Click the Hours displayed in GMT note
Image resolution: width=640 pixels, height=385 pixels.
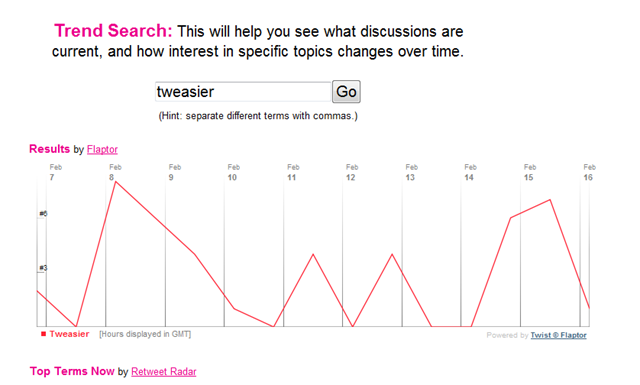[x=145, y=334]
